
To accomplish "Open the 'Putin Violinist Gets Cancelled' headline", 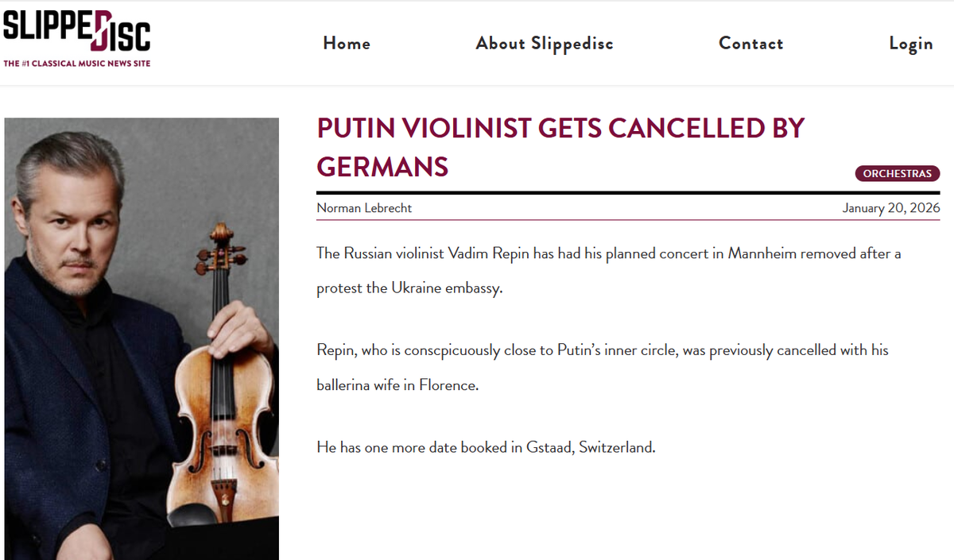I will tap(560, 147).
